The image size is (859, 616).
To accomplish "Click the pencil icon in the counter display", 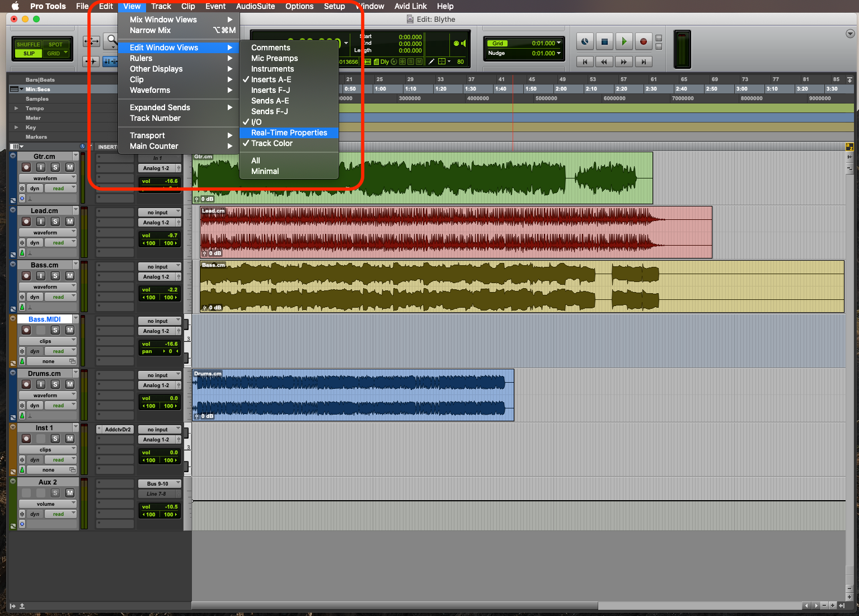I will tap(431, 62).
